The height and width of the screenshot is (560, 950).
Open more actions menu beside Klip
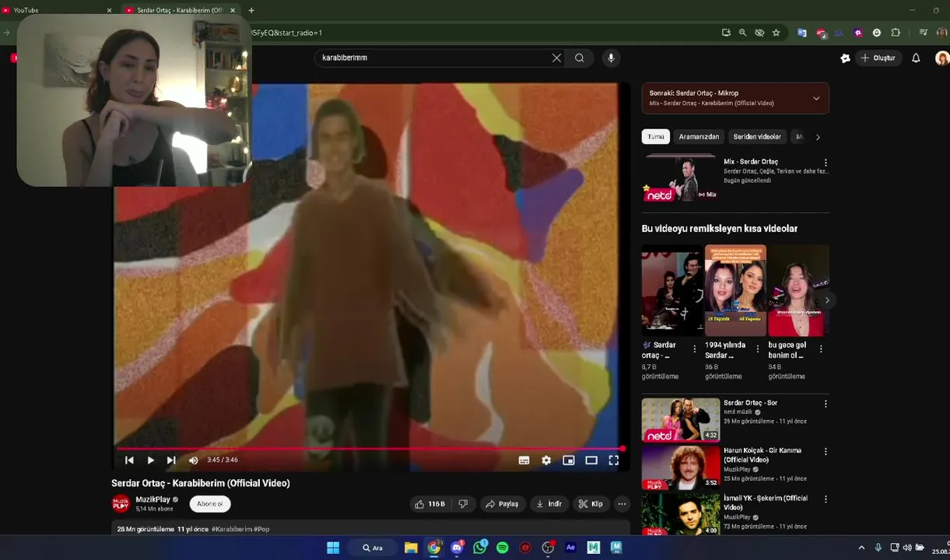[622, 504]
